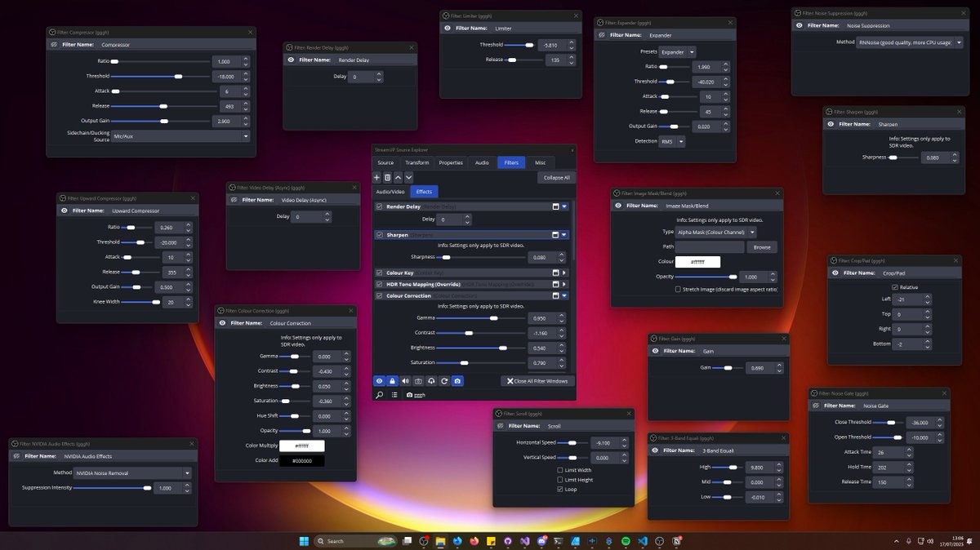Click Browse in Image Mask/Blend window
The width and height of the screenshot is (980, 550).
[x=762, y=246]
